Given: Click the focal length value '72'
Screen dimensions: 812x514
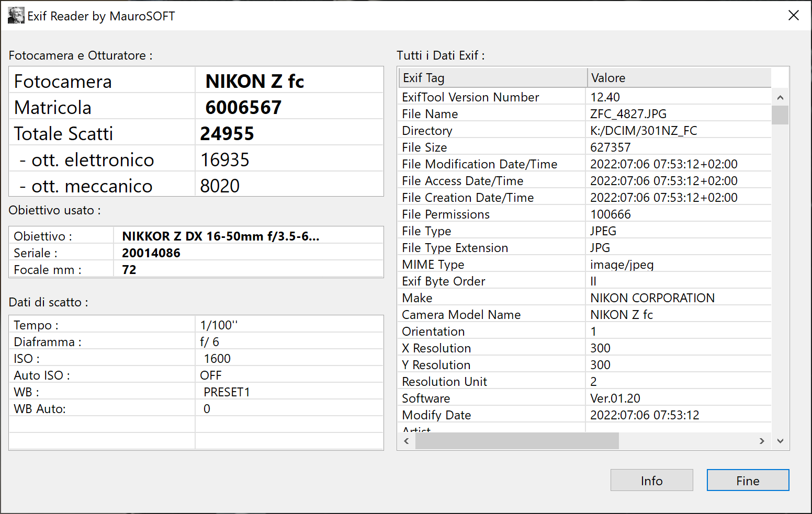Looking at the screenshot, I should click(x=129, y=270).
